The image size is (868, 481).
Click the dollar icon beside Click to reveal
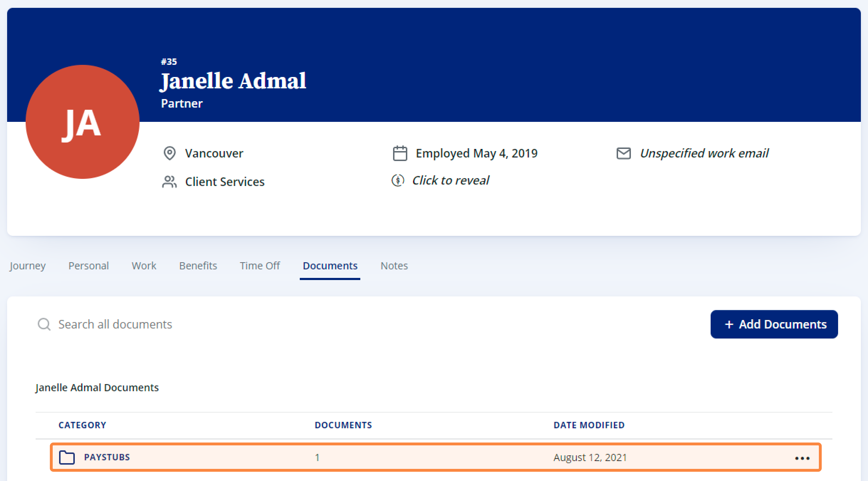398,180
